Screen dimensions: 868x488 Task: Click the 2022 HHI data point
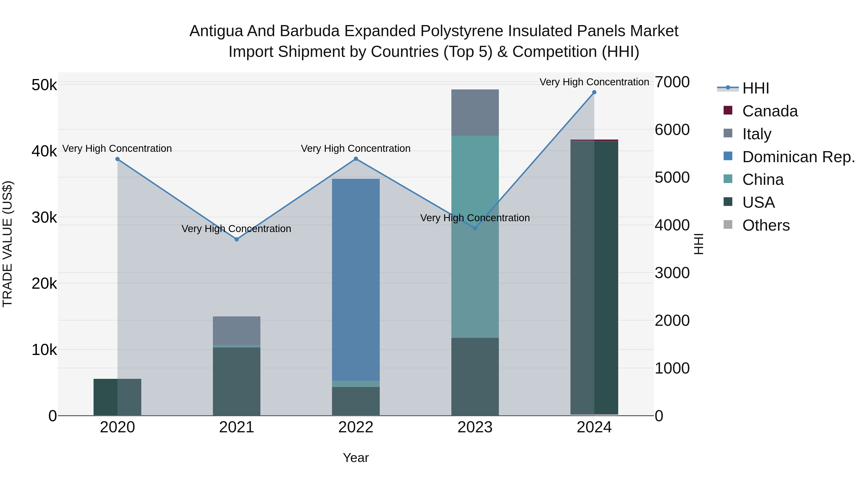pos(356,159)
